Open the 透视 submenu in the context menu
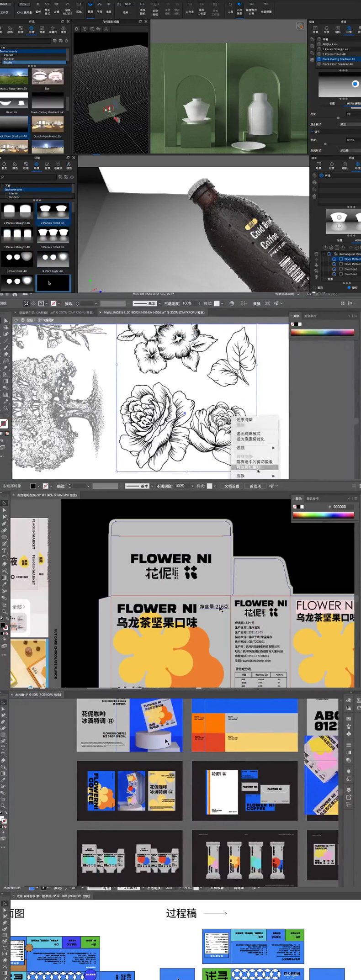This screenshot has width=361, height=980. [x=255, y=448]
